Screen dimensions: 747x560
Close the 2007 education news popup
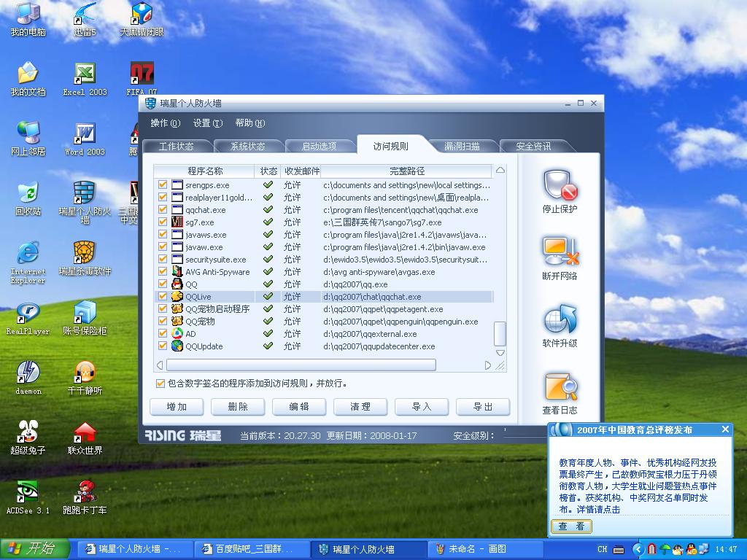pyautogui.click(x=725, y=429)
